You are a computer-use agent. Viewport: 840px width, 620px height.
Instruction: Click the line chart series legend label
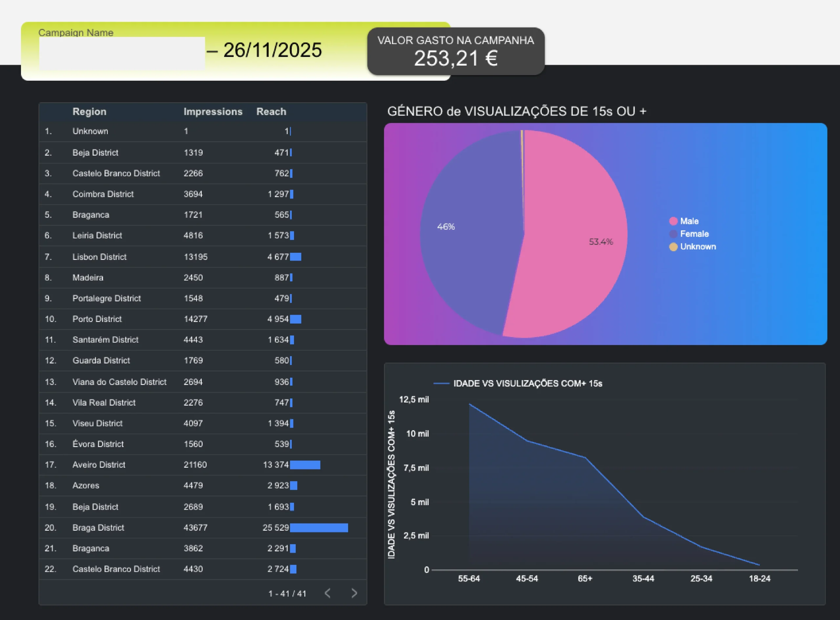click(x=528, y=383)
